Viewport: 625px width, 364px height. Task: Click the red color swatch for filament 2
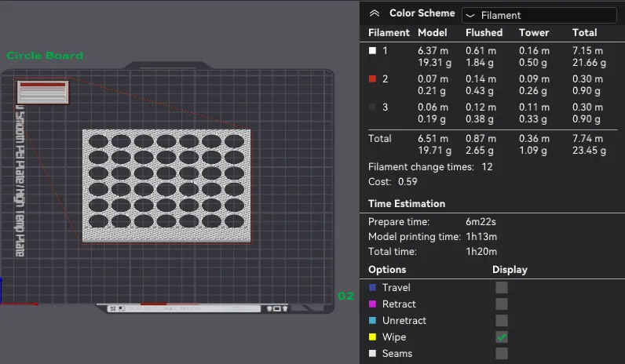(x=372, y=79)
